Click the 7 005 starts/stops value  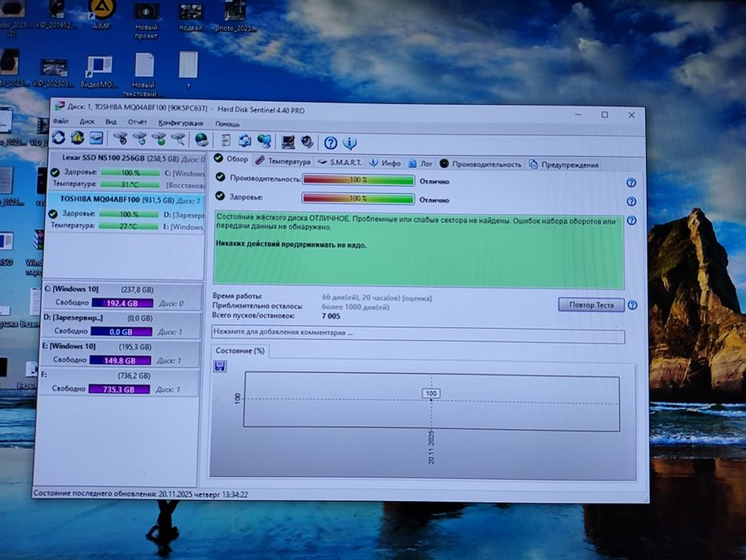tap(331, 316)
